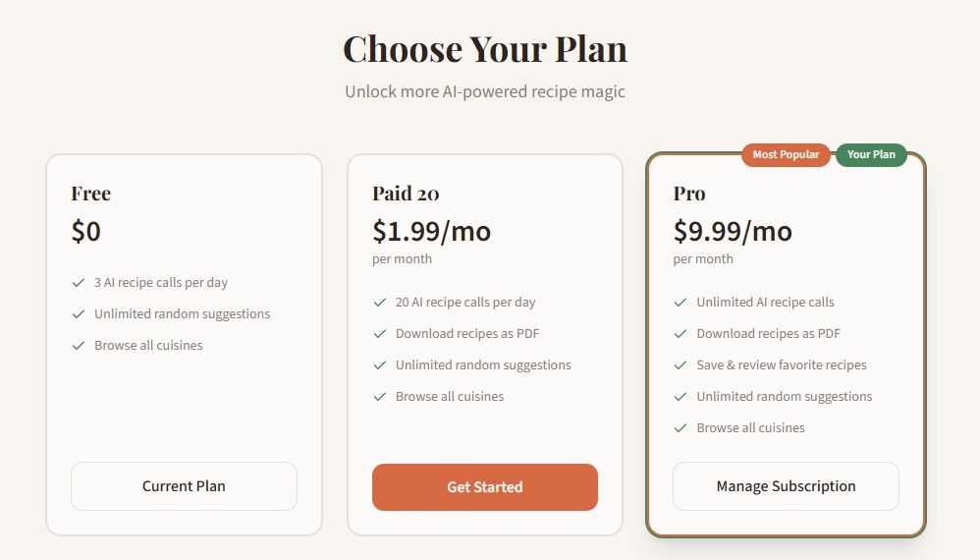
Task: Click Pro plan Browse all cuisines checkmark
Action: [x=681, y=428]
